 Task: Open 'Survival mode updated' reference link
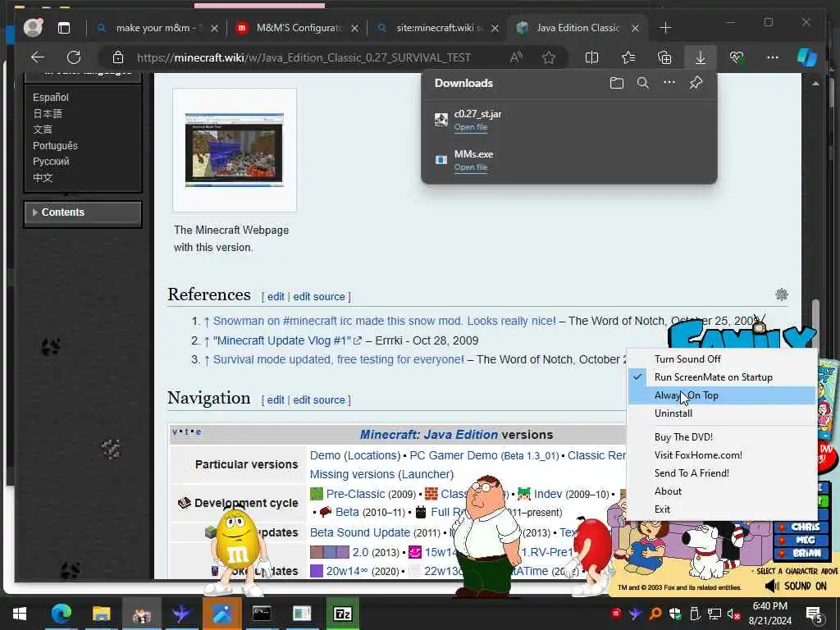click(339, 359)
